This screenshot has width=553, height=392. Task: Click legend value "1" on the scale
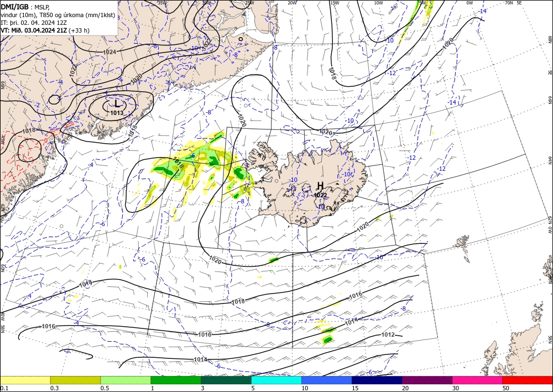[x=153, y=388]
